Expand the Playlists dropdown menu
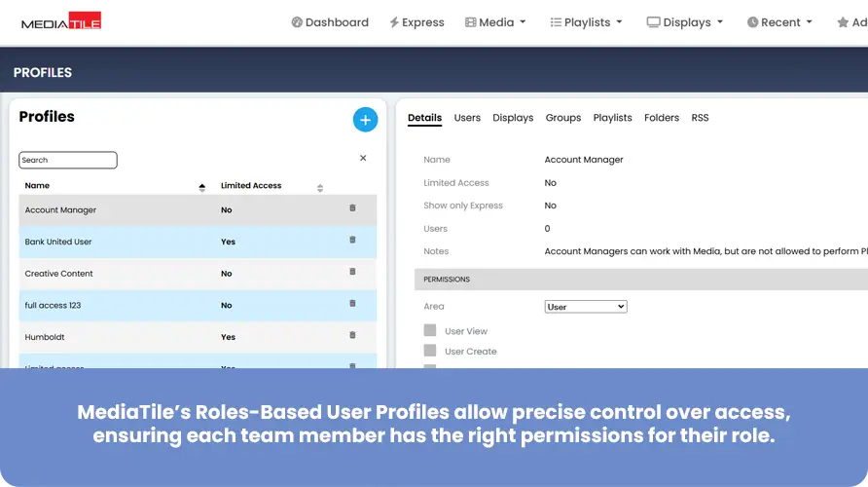868x487 pixels. click(586, 22)
